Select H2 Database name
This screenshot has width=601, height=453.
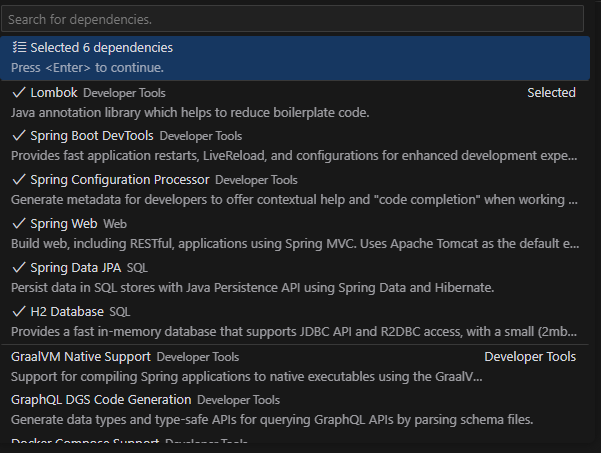67,312
